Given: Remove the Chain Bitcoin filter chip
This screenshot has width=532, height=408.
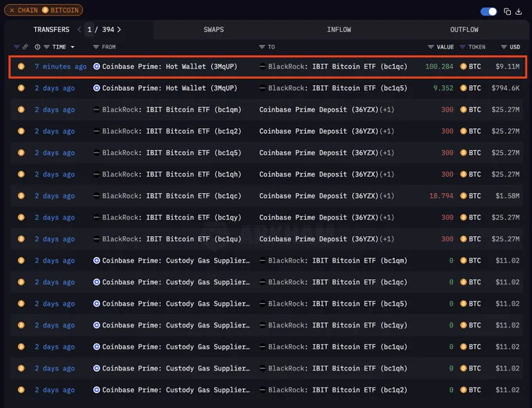Looking at the screenshot, I should point(12,10).
